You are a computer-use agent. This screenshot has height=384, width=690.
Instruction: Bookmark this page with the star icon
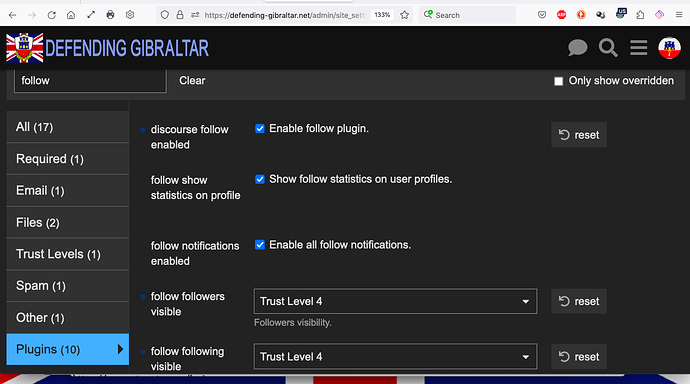404,15
